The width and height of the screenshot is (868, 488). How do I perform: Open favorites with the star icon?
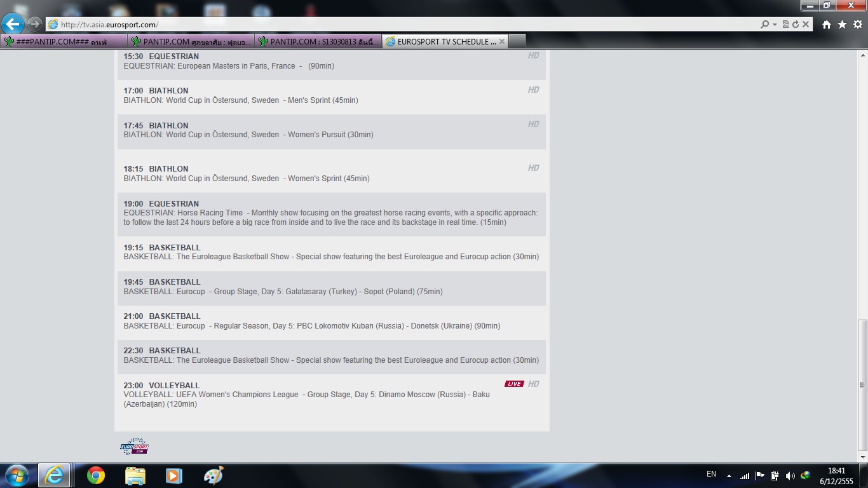[x=842, y=24]
